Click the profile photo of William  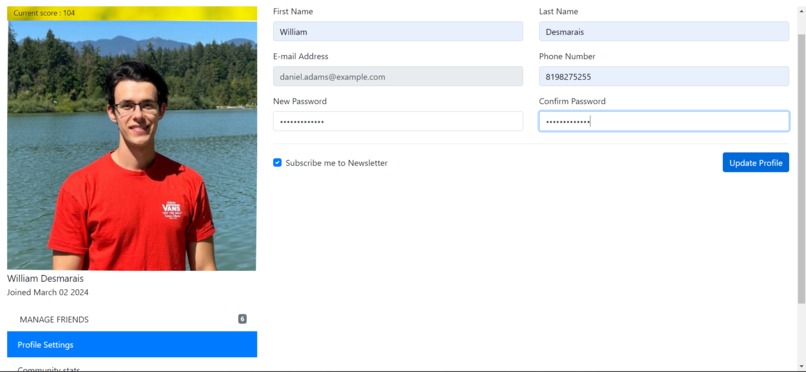(132, 145)
